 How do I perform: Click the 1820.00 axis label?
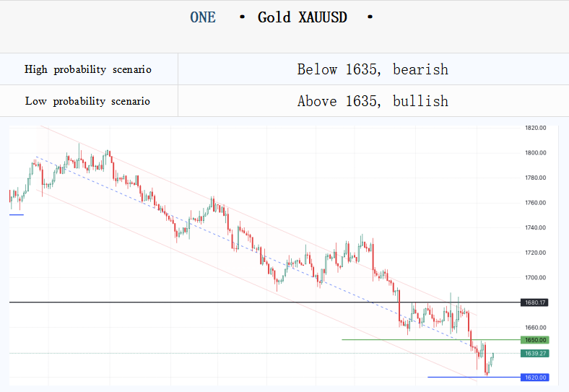pyautogui.click(x=535, y=128)
